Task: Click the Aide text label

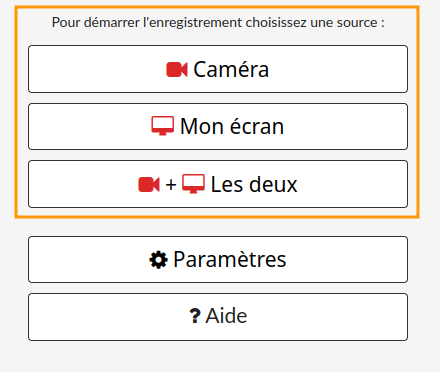Action: click(x=226, y=316)
